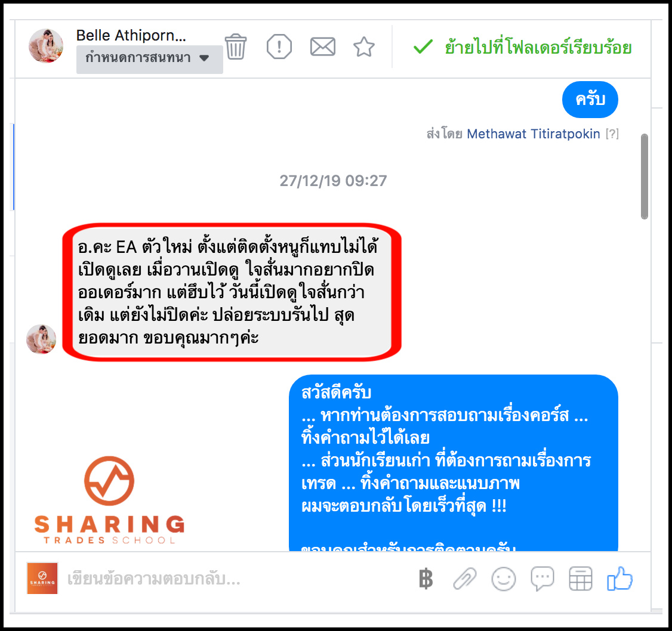Viewport: 672px width, 631px height.
Task: Mark conversation as spam using exclamation icon
Action: coord(279,47)
